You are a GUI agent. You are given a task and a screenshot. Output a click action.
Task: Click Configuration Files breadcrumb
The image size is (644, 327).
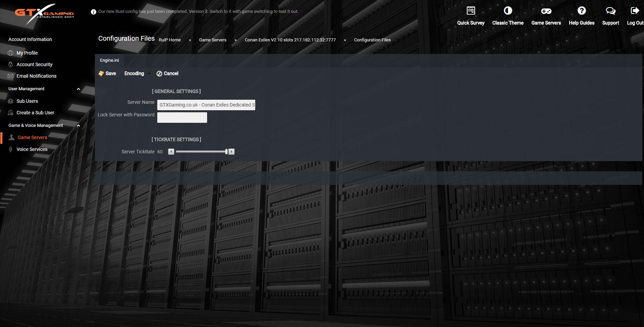[x=372, y=40]
